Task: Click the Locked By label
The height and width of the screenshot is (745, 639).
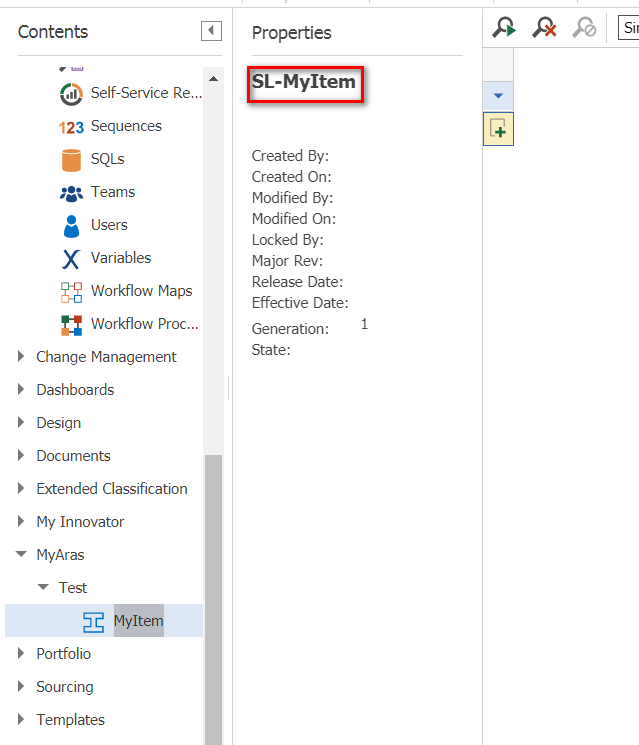Action: tap(287, 240)
